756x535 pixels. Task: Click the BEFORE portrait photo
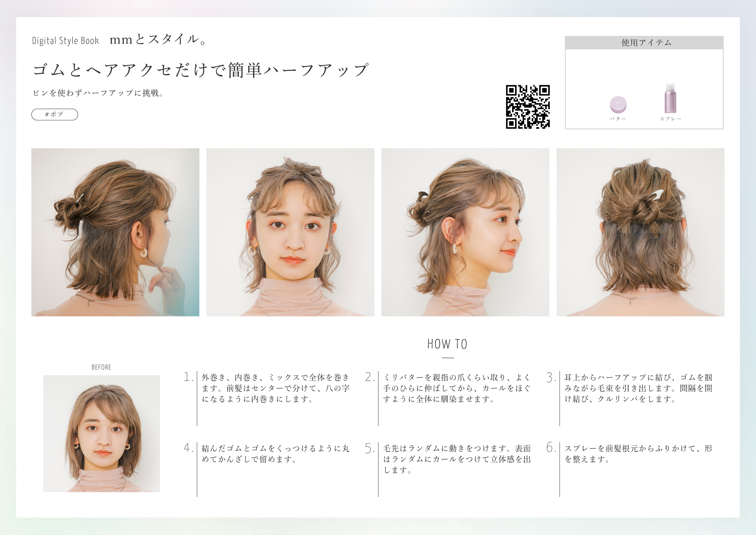101,433
